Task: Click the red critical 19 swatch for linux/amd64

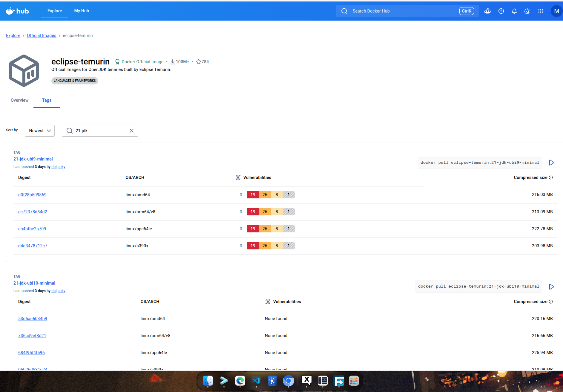Action: pyautogui.click(x=253, y=195)
